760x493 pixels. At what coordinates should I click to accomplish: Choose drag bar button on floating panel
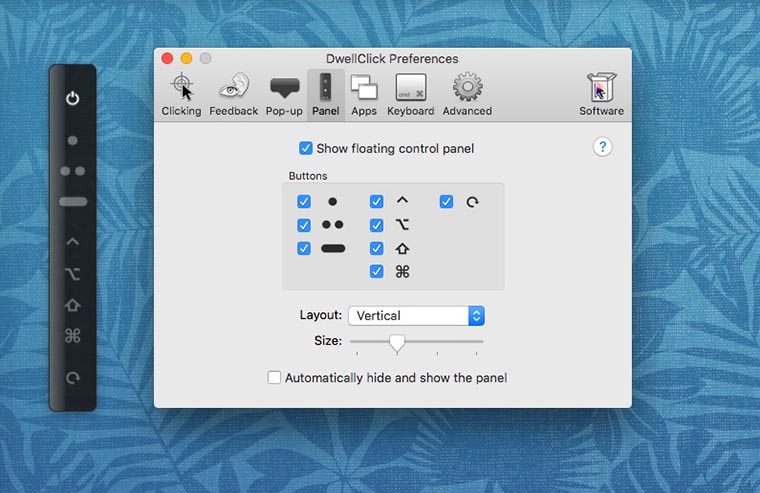pyautogui.click(x=73, y=202)
